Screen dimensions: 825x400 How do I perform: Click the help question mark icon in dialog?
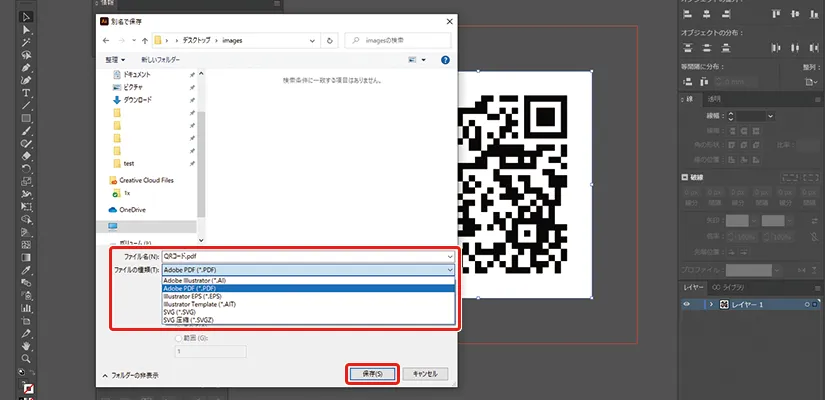[445, 60]
